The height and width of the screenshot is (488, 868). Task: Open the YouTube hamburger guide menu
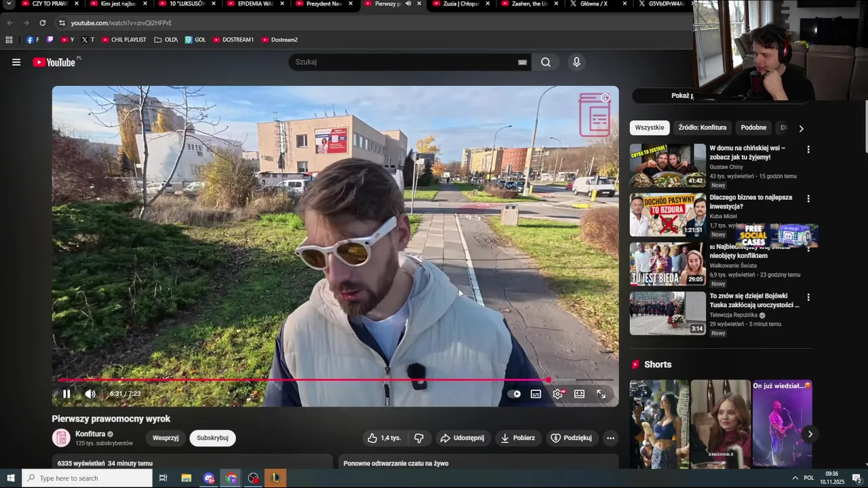click(x=16, y=62)
